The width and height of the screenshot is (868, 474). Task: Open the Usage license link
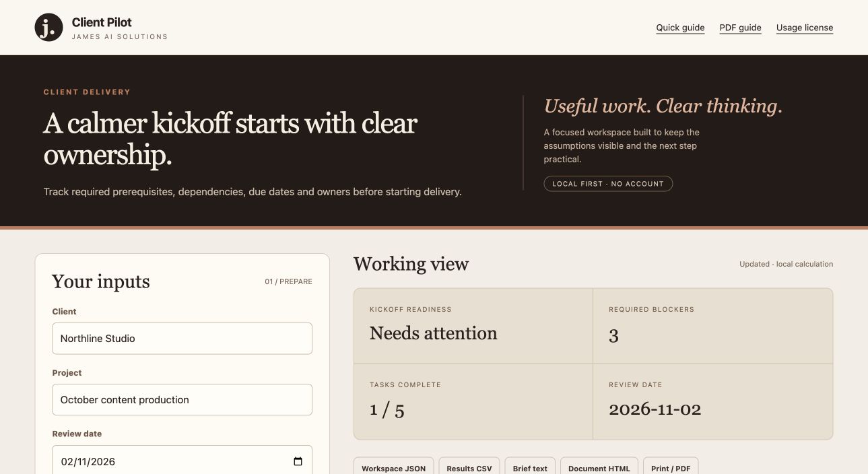pos(805,28)
